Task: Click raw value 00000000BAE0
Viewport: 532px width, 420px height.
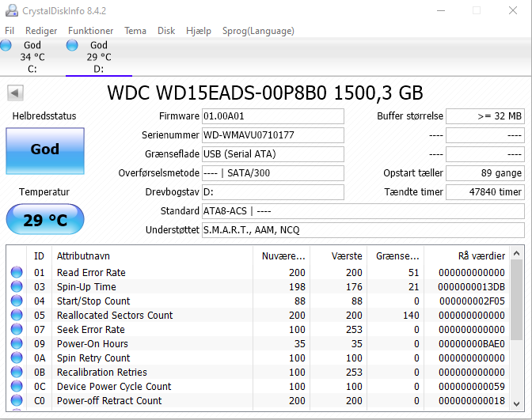Action: click(x=472, y=344)
